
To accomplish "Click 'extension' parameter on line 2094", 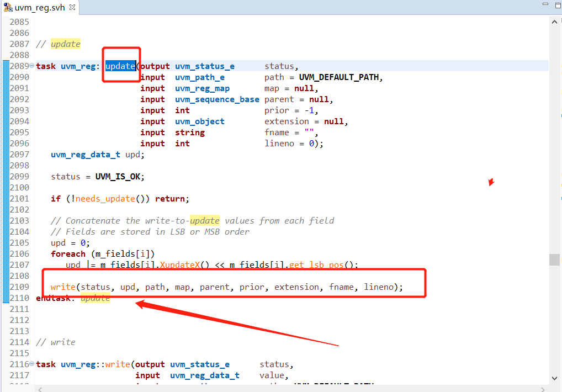I will (287, 121).
